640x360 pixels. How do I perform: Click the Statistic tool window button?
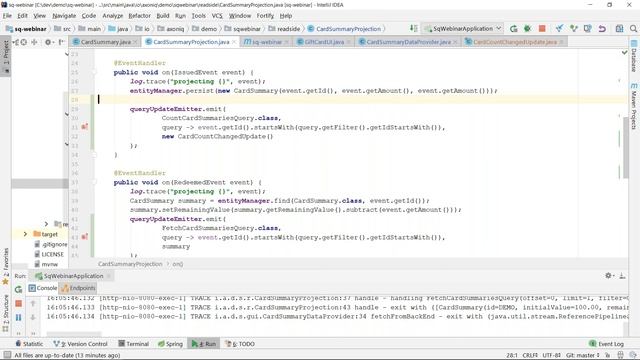point(29,344)
